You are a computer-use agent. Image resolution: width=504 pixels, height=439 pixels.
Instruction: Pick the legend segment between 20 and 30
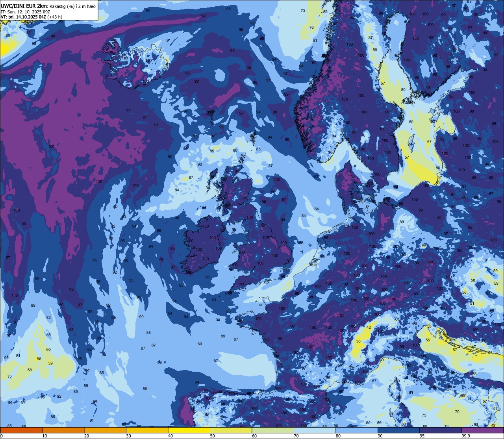pos(105,430)
